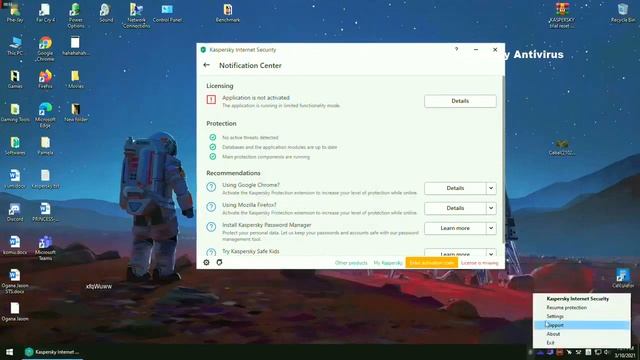Select Movies folder on desktop
This screenshot has width=640, height=360.
coord(76,79)
